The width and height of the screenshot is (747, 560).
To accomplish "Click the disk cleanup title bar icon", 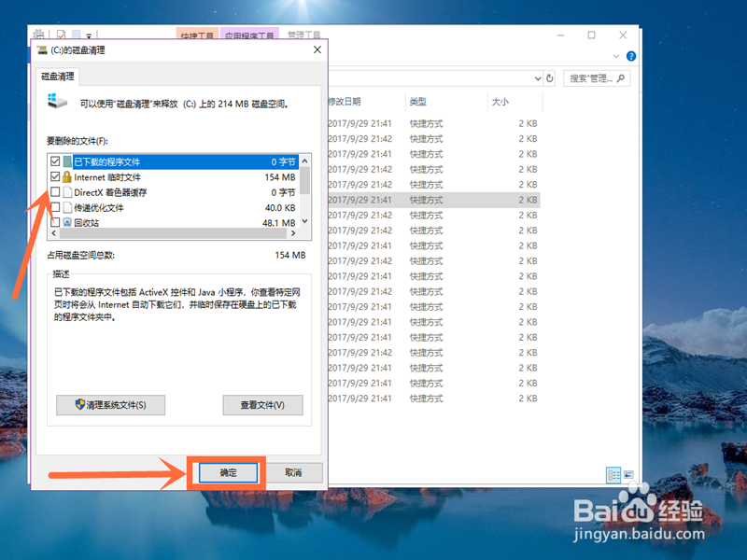I will click(x=42, y=50).
